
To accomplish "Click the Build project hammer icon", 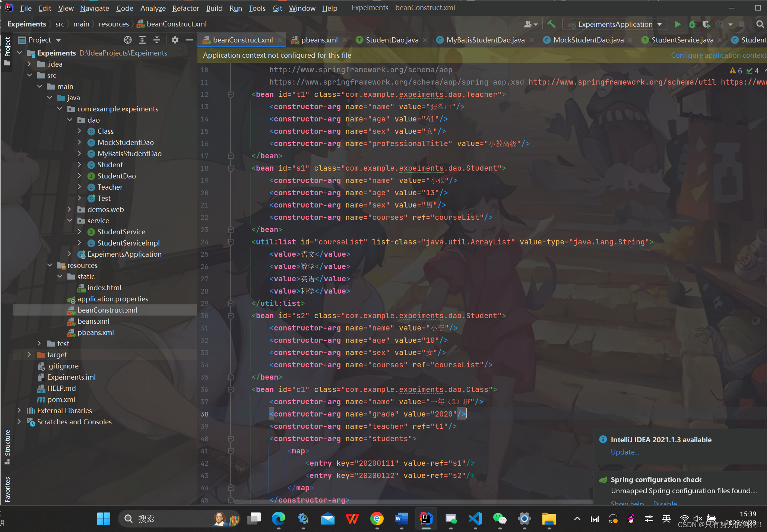I will (551, 24).
